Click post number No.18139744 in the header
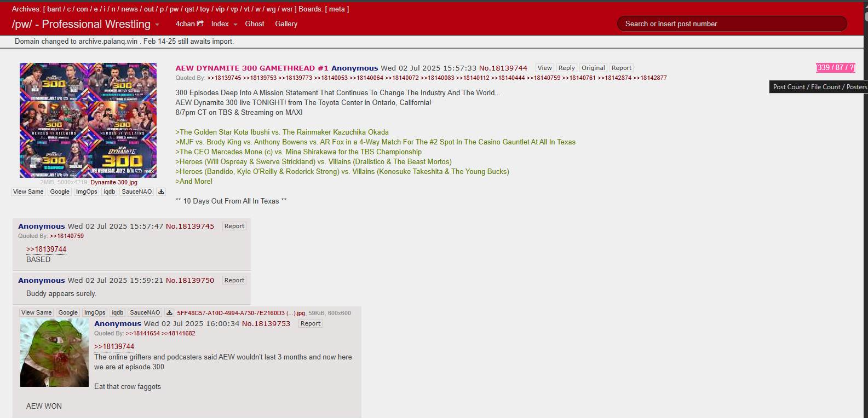This screenshot has width=868, height=418. [503, 68]
